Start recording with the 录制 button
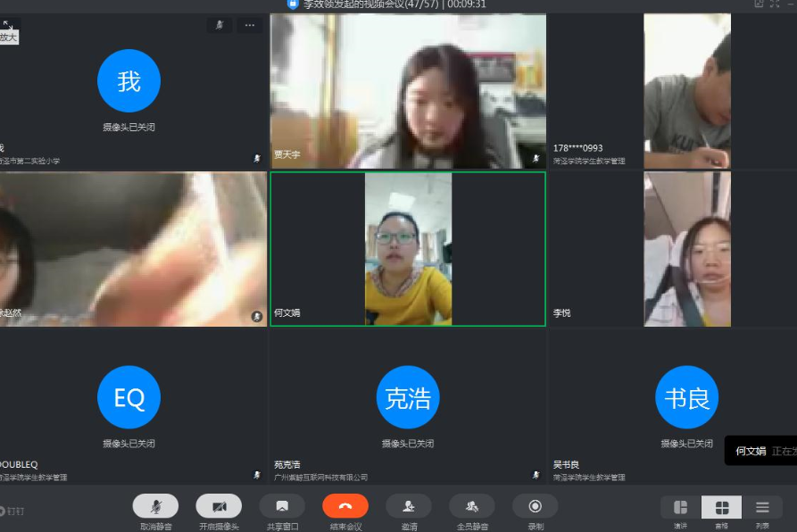 535,506
